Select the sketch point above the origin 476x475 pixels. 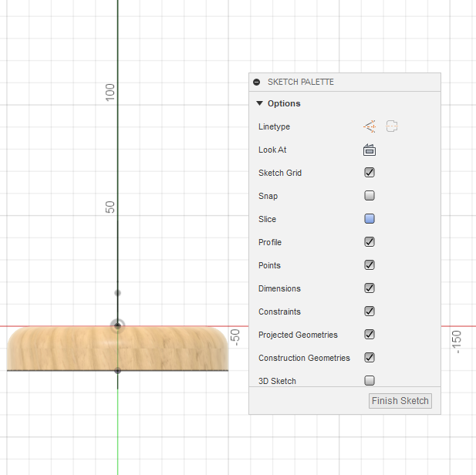[117, 293]
